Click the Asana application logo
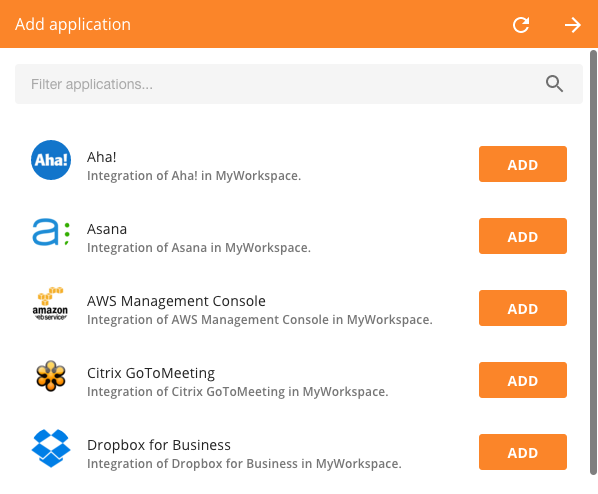Screen dimensions: 598x494 [51, 232]
